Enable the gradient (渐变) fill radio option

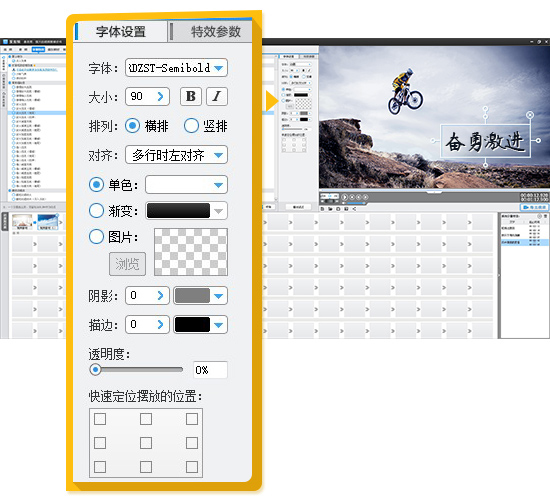(96, 211)
